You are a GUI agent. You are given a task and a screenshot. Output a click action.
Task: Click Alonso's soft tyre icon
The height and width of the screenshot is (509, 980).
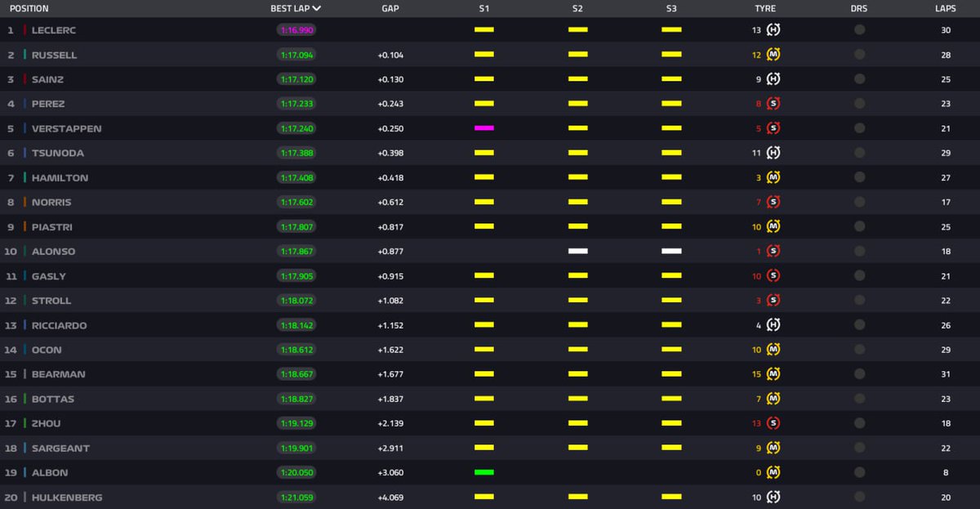coord(773,251)
